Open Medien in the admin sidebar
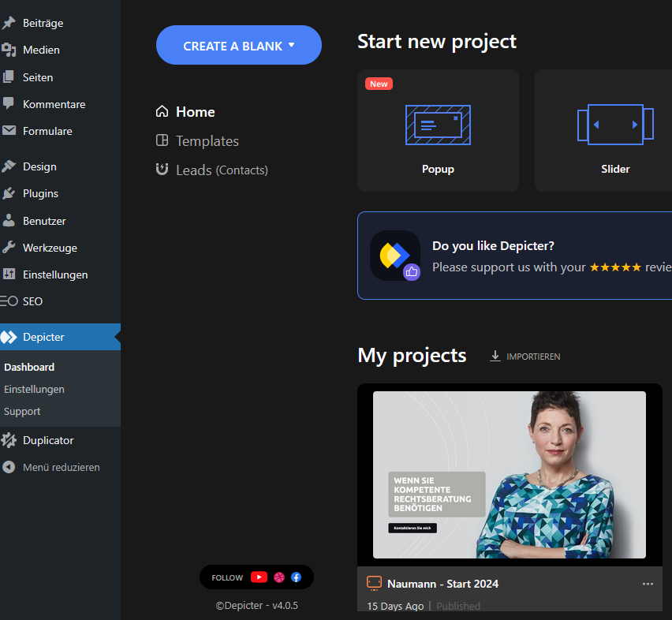 click(41, 50)
